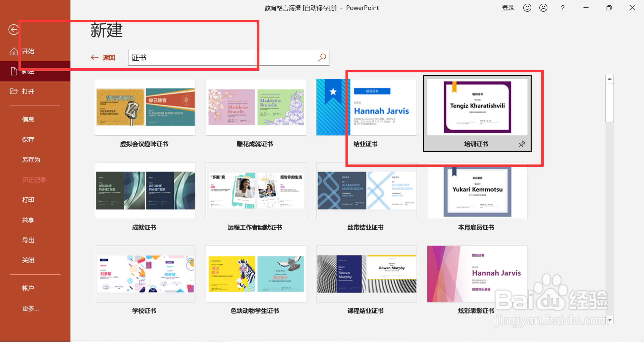Select the 远程工作者幽默证书 template thumbnail
Image resolution: width=644 pixels, height=342 pixels.
256,191
